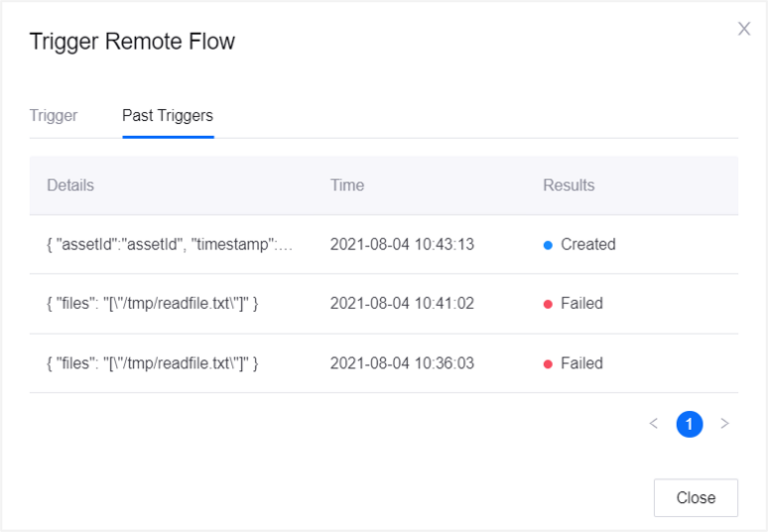This screenshot has width=768, height=532.
Task: Click the Trigger Remote Flow dialog title
Action: (x=132, y=42)
